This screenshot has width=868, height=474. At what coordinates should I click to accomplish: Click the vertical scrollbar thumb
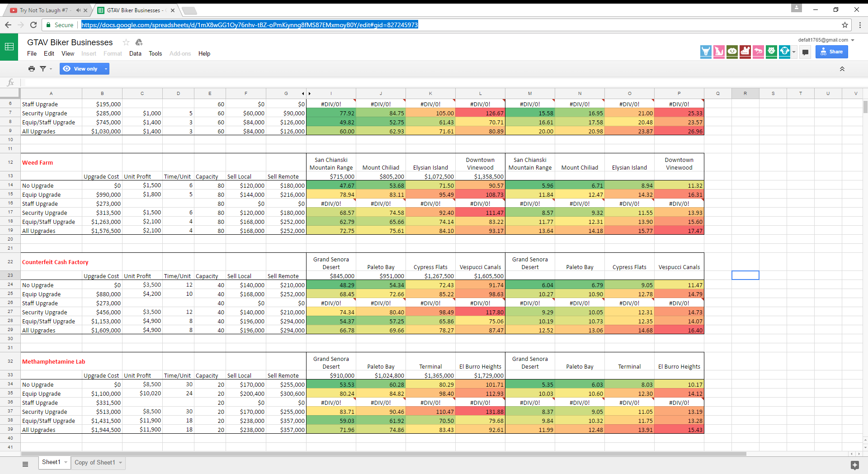click(x=865, y=107)
